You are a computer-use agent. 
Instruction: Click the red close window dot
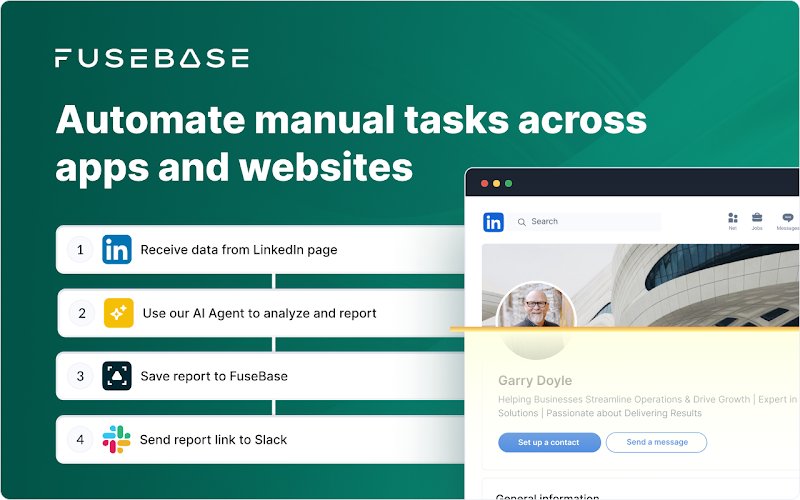point(484,184)
